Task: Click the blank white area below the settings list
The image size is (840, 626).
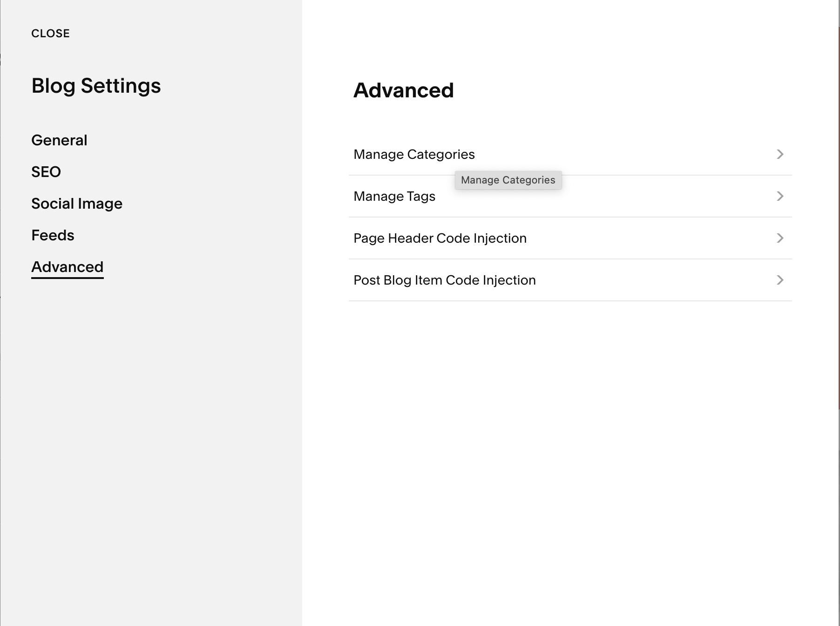Action: click(570, 461)
